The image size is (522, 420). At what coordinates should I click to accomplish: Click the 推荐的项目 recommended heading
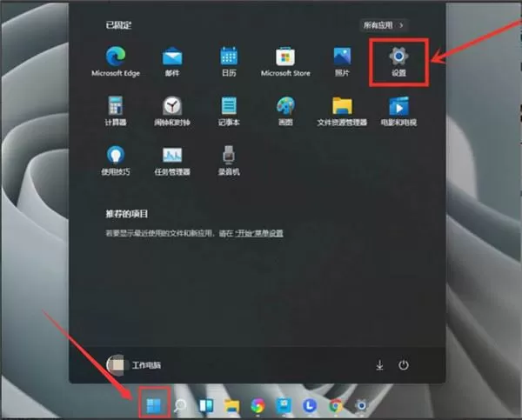127,214
